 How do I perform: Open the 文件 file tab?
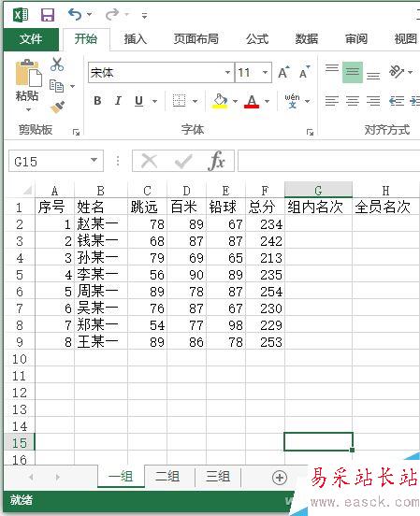[x=31, y=39]
